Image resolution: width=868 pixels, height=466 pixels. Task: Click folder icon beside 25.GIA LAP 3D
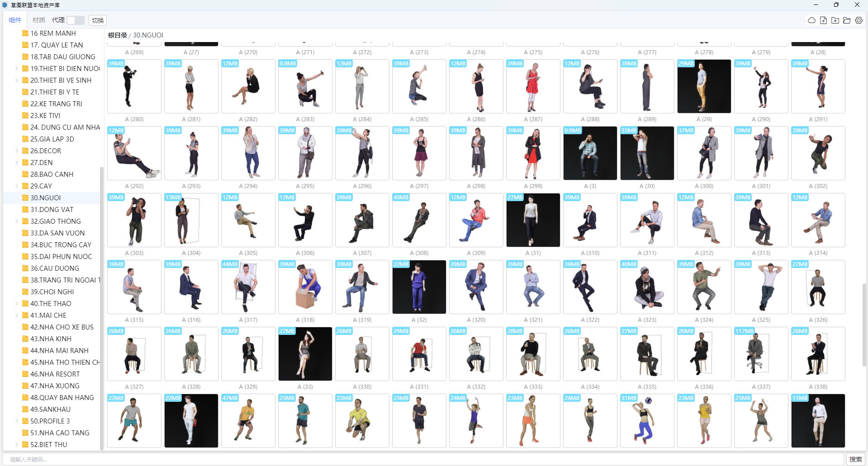[25, 139]
